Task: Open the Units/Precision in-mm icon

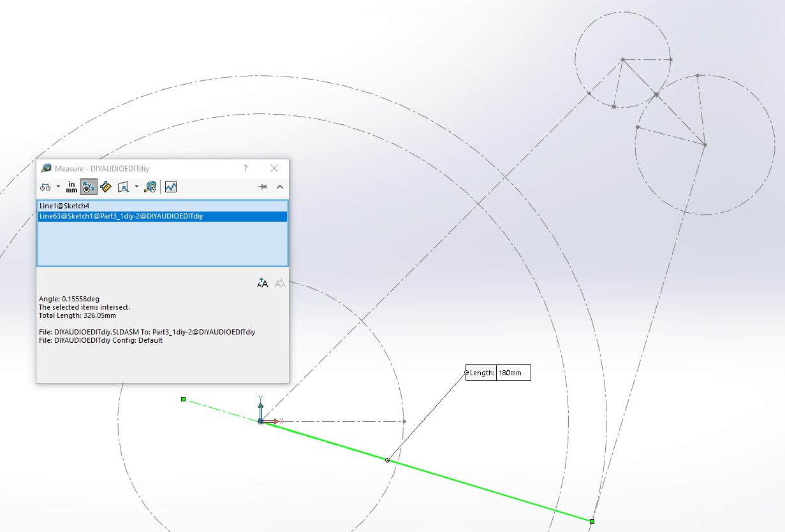Action: click(71, 187)
